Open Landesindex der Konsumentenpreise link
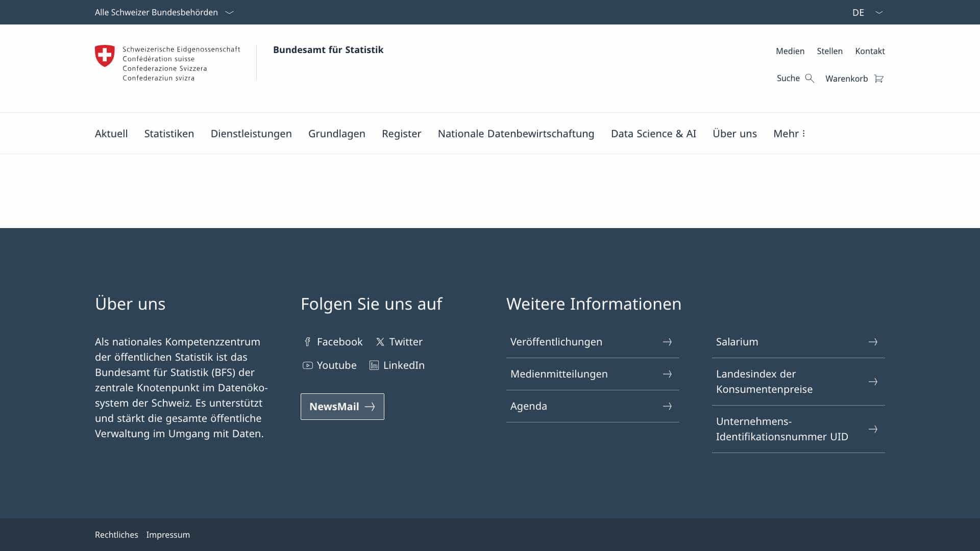The height and width of the screenshot is (551, 980). pyautogui.click(x=798, y=382)
